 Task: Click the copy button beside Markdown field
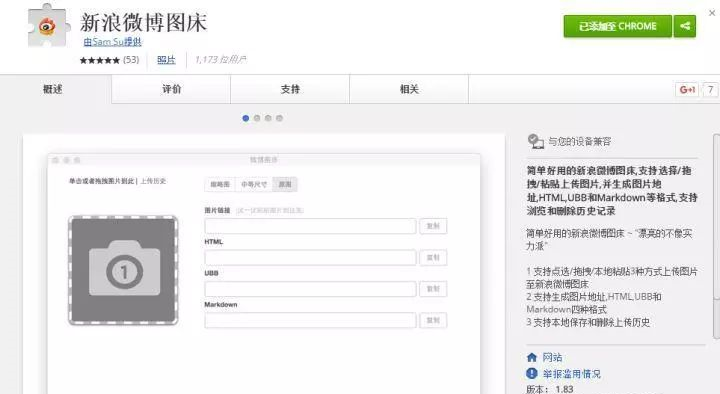pyautogui.click(x=433, y=320)
